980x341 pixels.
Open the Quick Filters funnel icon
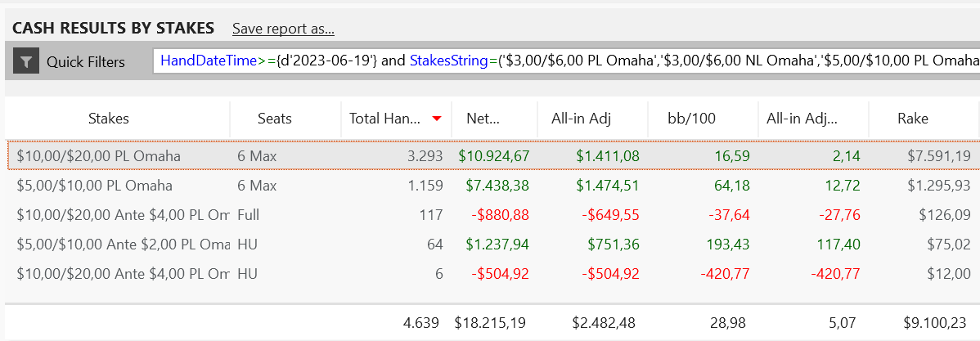pyautogui.click(x=26, y=61)
